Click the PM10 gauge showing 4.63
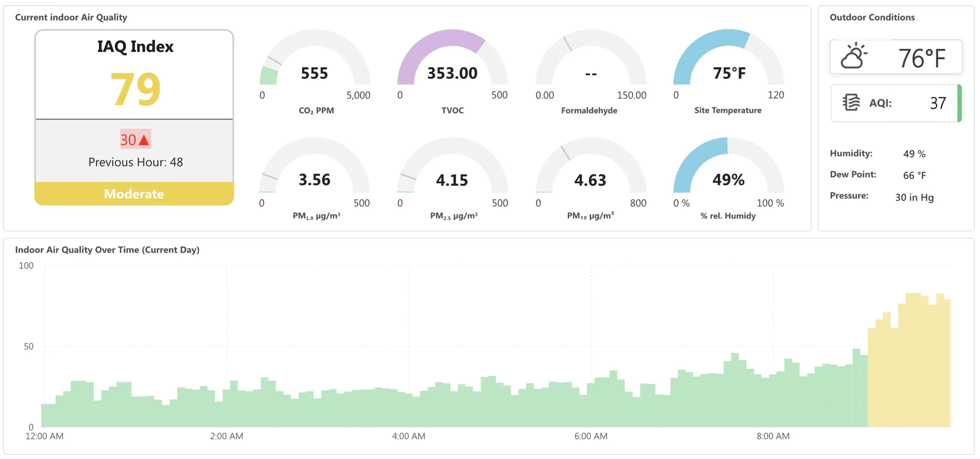Image resolution: width=980 pixels, height=459 pixels. tap(590, 179)
